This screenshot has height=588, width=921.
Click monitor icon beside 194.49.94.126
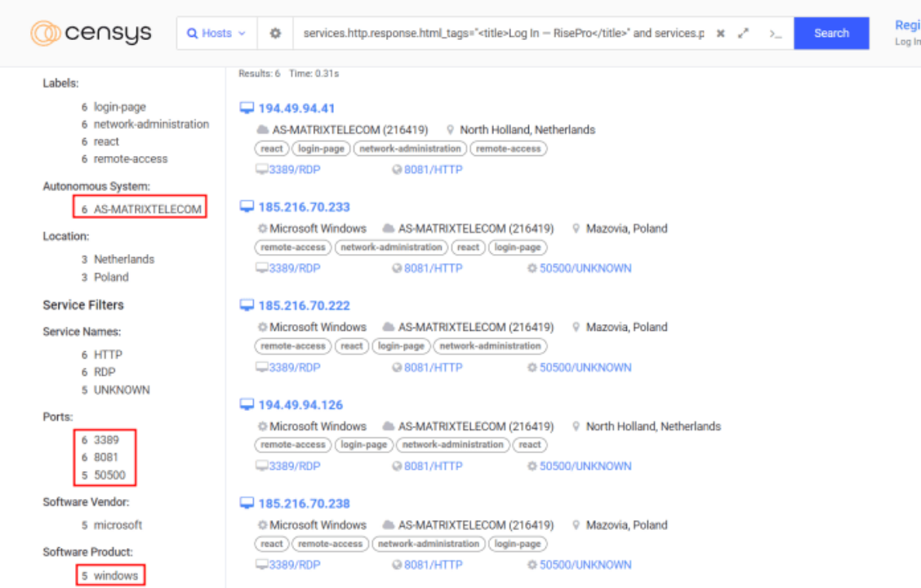coord(247,405)
